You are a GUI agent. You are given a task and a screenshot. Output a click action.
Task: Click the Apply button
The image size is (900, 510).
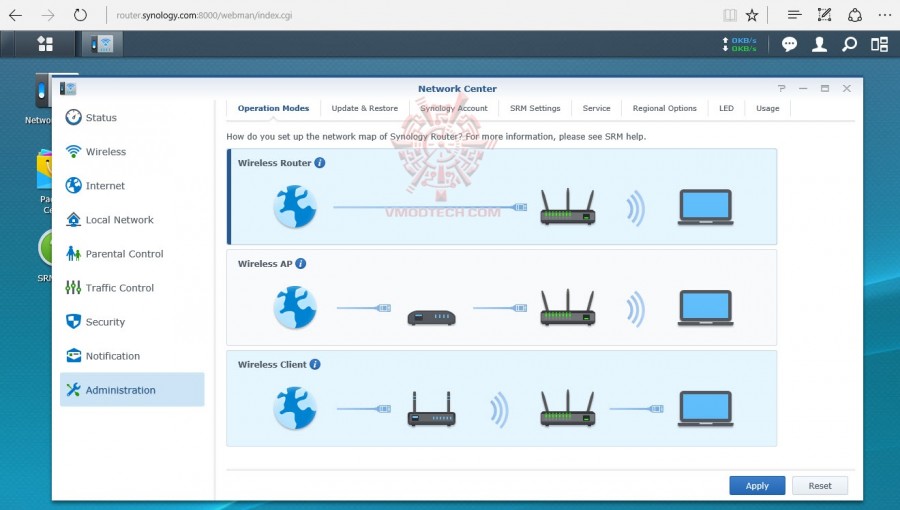click(x=757, y=485)
